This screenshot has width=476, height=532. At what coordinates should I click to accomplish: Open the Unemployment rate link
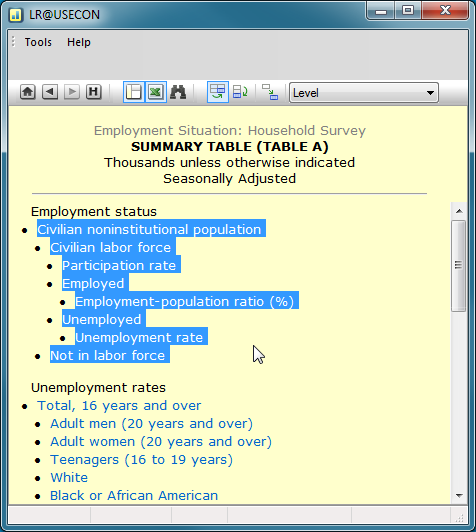coord(139,338)
